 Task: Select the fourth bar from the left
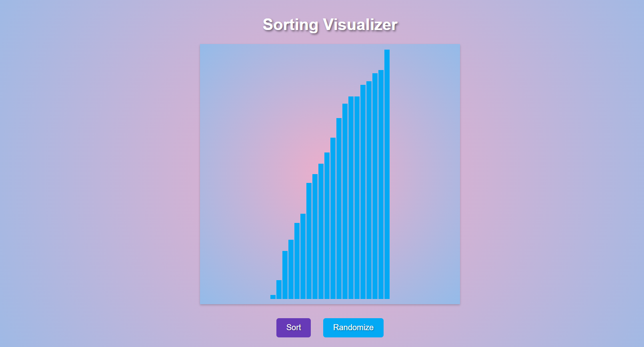tap(291, 269)
